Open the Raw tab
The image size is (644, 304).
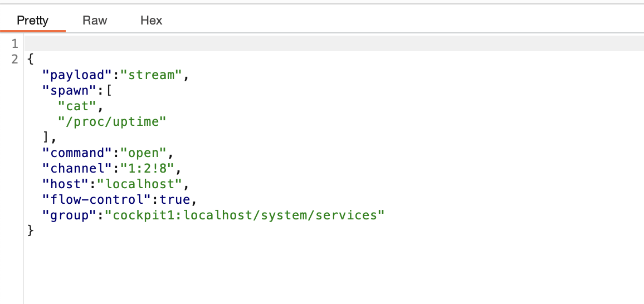coord(95,21)
